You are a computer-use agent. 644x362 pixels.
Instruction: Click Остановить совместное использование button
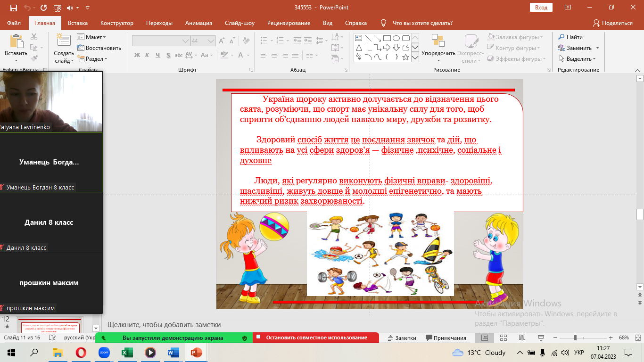coord(316,337)
